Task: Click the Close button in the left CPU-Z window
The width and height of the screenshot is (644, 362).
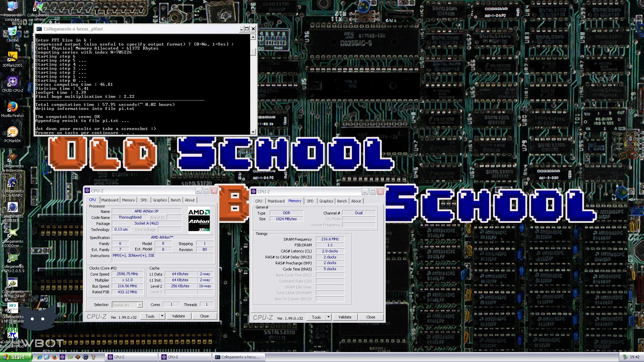Action: pos(204,316)
